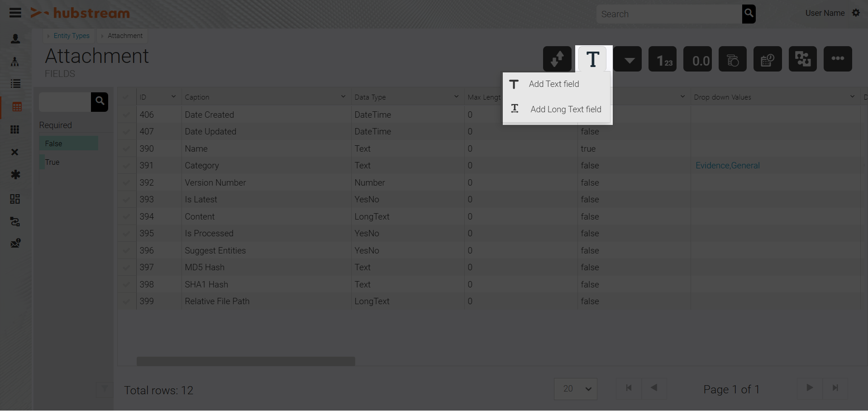Expand the Caption column filter arrow

343,96
